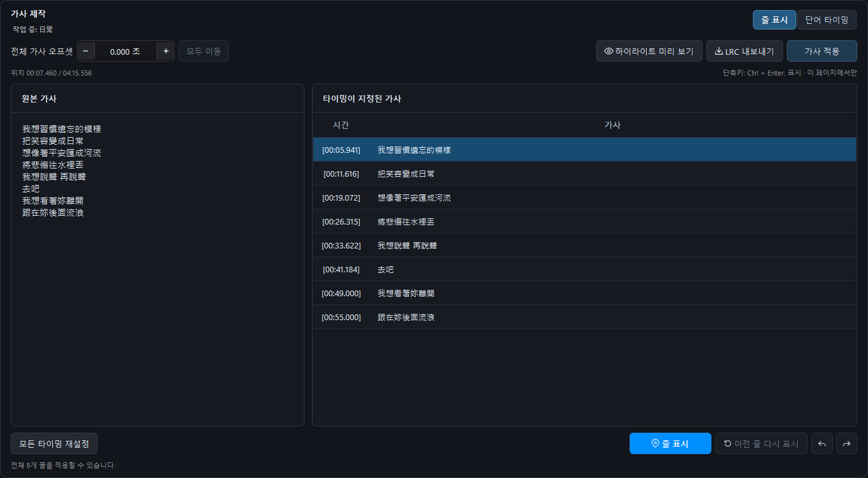Click inside the 원본 가사 text area
Screen dimensions: 868x478
click(157, 269)
